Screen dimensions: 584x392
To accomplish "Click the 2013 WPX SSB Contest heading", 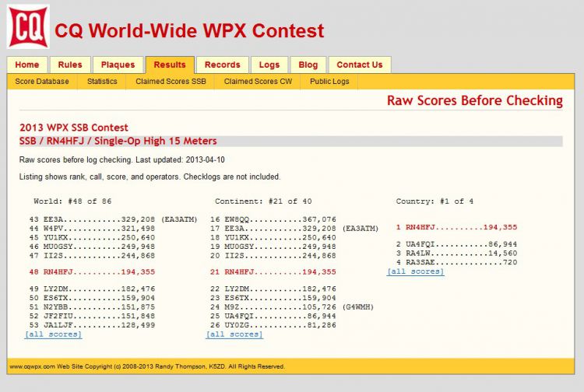I will pos(74,128).
